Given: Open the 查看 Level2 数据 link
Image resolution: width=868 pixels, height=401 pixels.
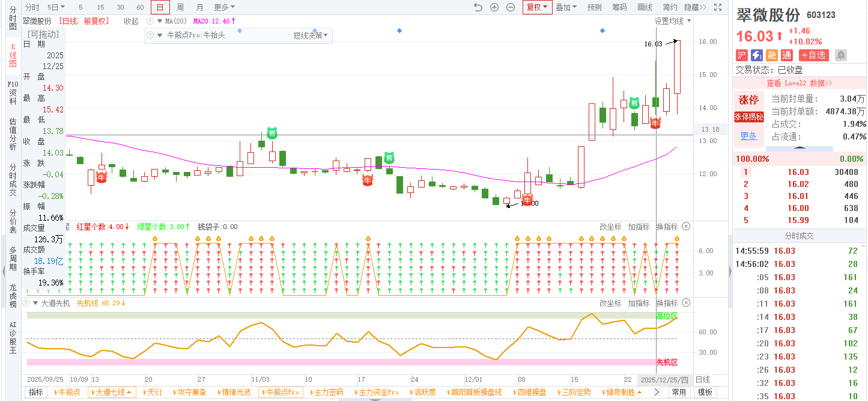Looking at the screenshot, I should [x=799, y=83].
